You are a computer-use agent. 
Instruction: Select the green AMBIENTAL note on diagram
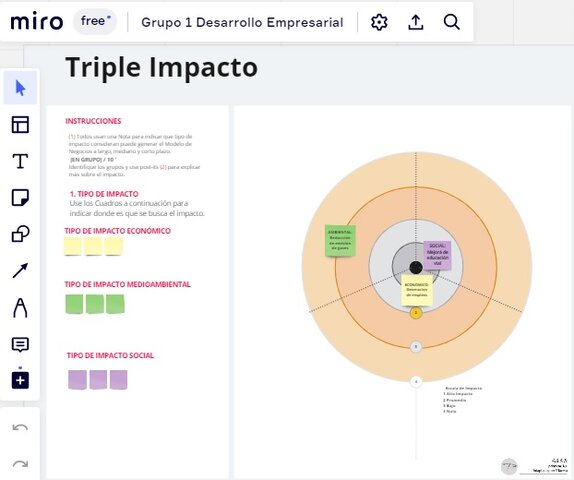[340, 241]
